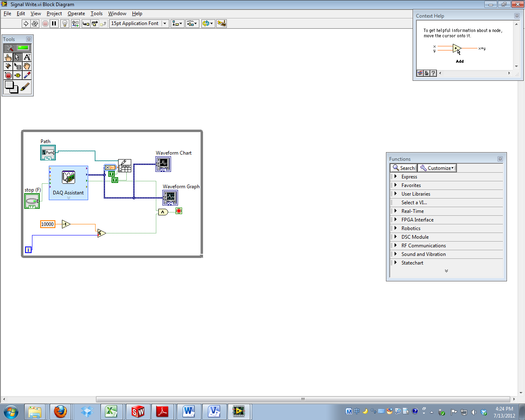Click Select a VI... entry
This screenshot has width=525, height=420.
(x=447, y=203)
